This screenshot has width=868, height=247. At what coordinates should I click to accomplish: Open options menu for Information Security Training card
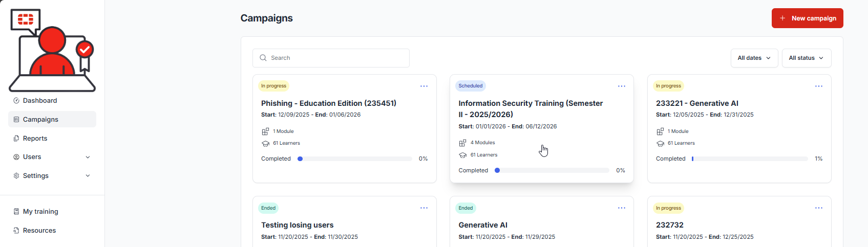tap(622, 86)
